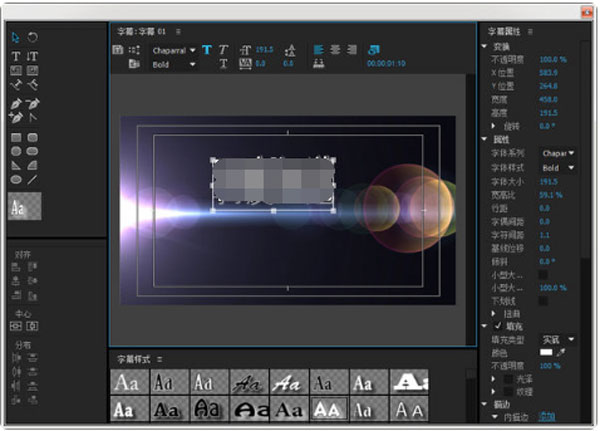
Task: Select the Selection arrow tool
Action: [16, 37]
